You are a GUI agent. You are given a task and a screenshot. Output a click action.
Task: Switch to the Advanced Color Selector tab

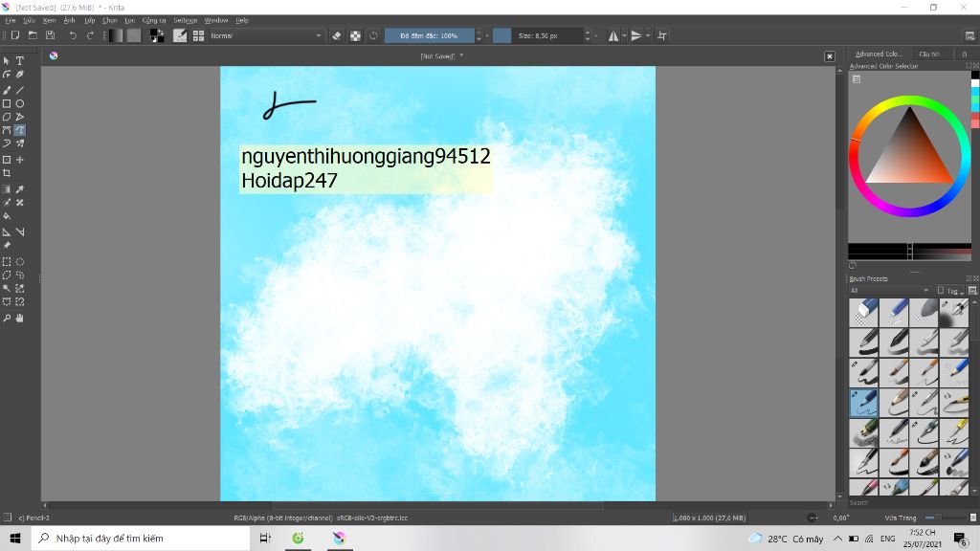click(x=878, y=54)
